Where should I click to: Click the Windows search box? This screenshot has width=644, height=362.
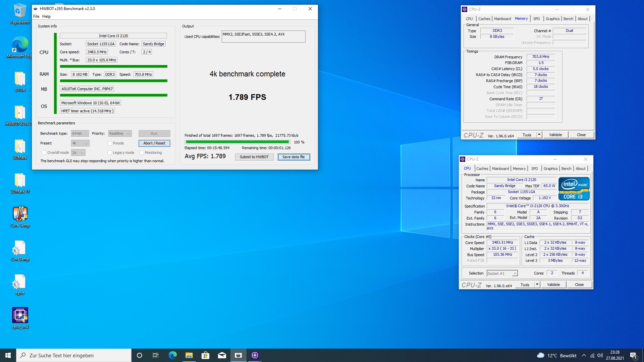click(74, 355)
